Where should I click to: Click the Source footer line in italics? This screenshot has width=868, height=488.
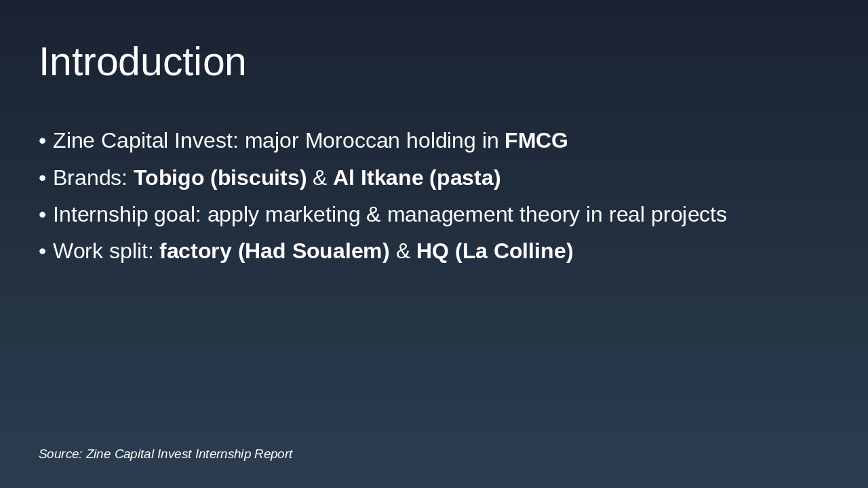click(x=165, y=454)
